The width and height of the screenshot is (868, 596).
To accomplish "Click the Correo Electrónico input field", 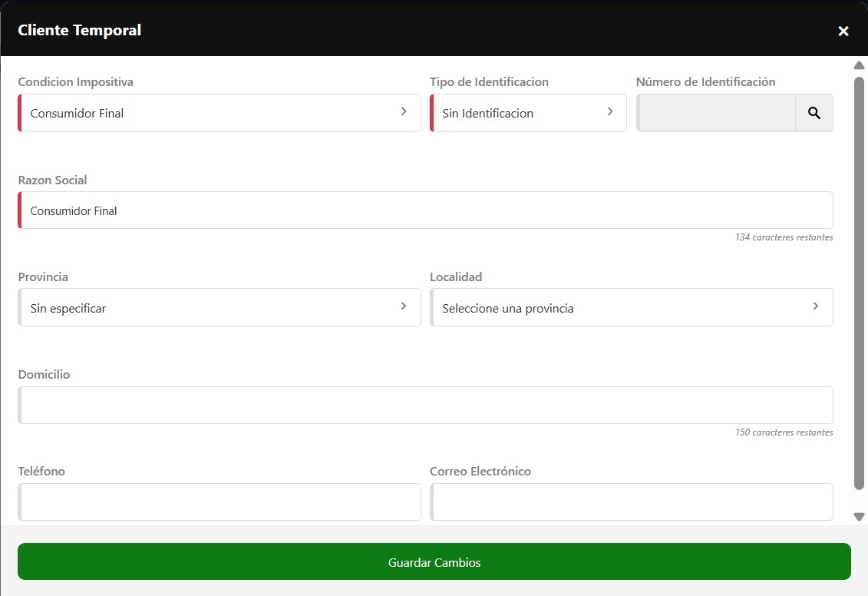I will tap(632, 502).
